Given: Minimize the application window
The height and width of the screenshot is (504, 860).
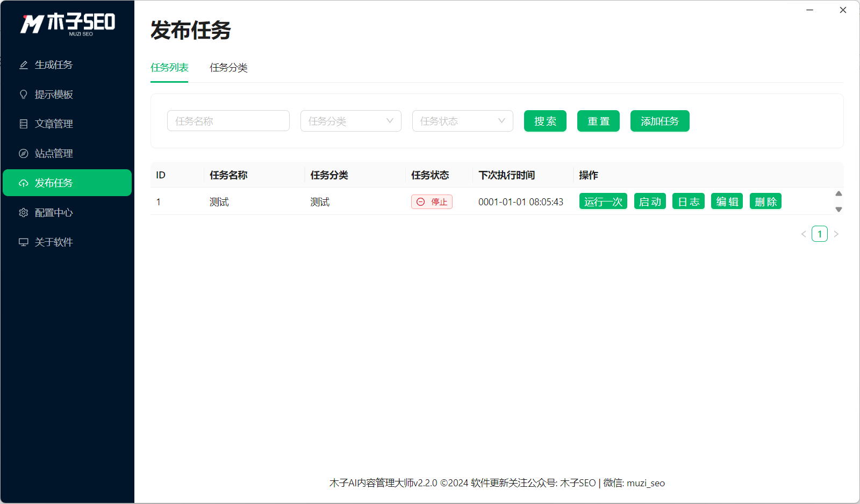Looking at the screenshot, I should click(810, 10).
